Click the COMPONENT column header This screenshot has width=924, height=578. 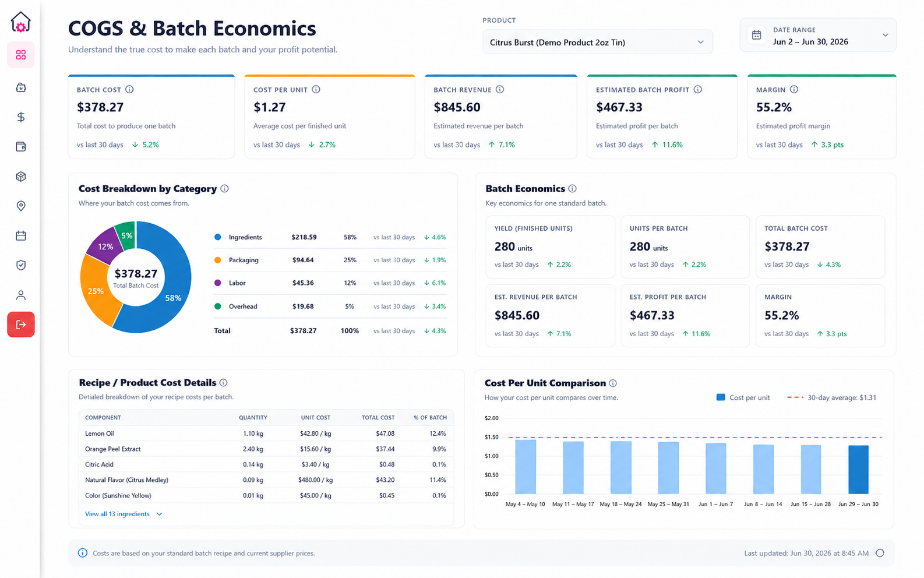click(x=103, y=418)
